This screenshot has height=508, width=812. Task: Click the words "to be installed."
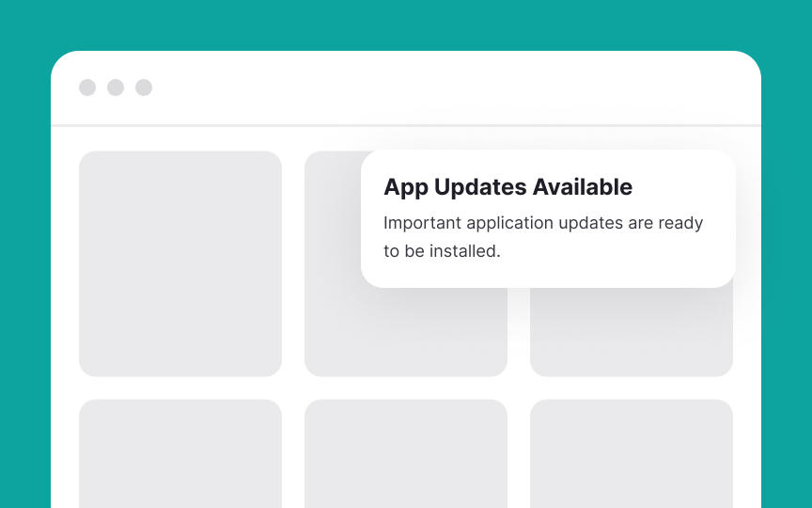pyautogui.click(x=442, y=251)
